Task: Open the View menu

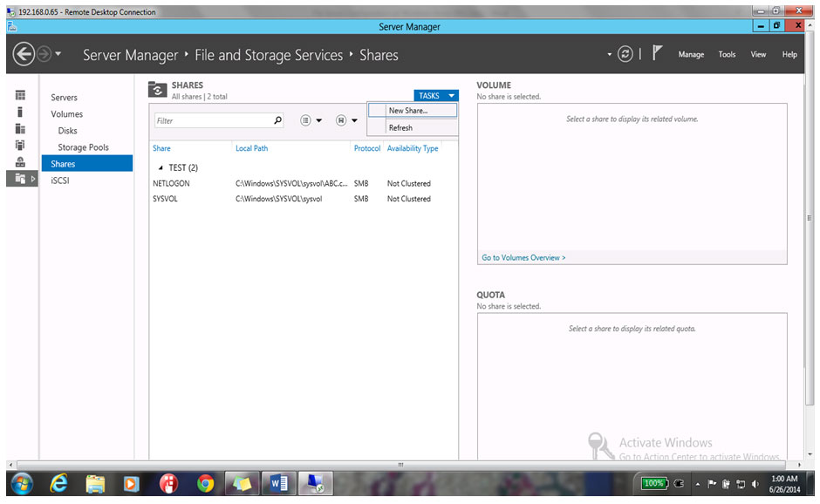Action: tap(758, 54)
